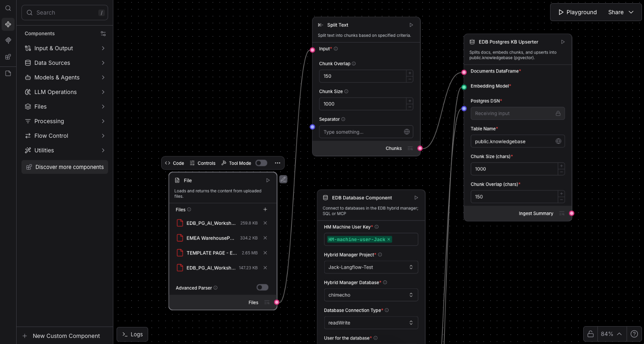644x344 pixels.
Task: Open the Controls menu item
Action: click(203, 163)
